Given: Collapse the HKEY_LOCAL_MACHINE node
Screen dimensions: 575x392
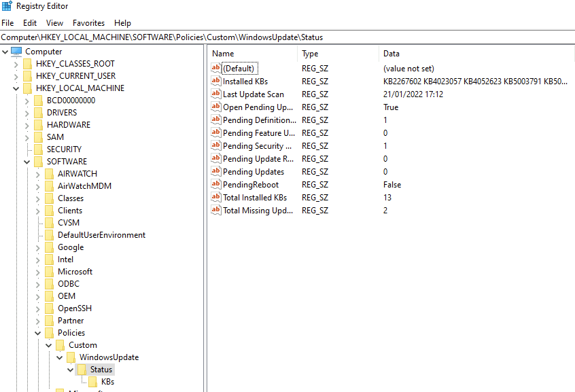Looking at the screenshot, I should point(16,88).
